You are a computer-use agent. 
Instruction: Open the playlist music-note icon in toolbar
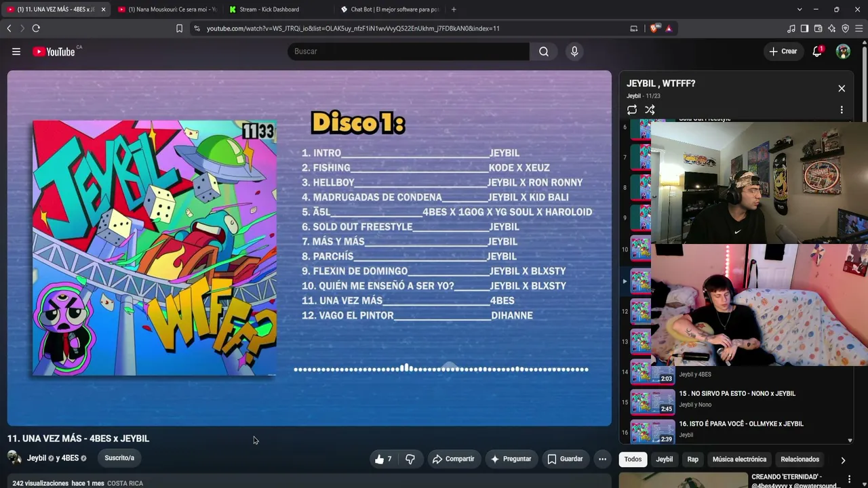click(x=791, y=28)
